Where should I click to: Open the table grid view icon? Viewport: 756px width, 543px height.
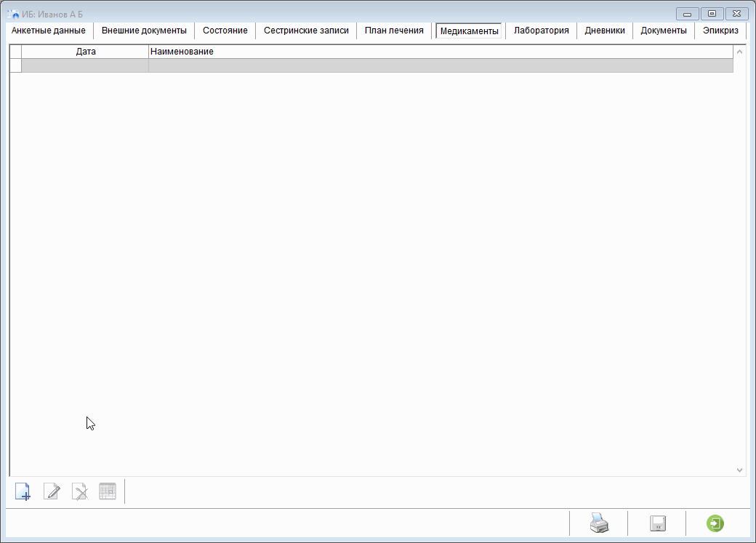click(108, 491)
